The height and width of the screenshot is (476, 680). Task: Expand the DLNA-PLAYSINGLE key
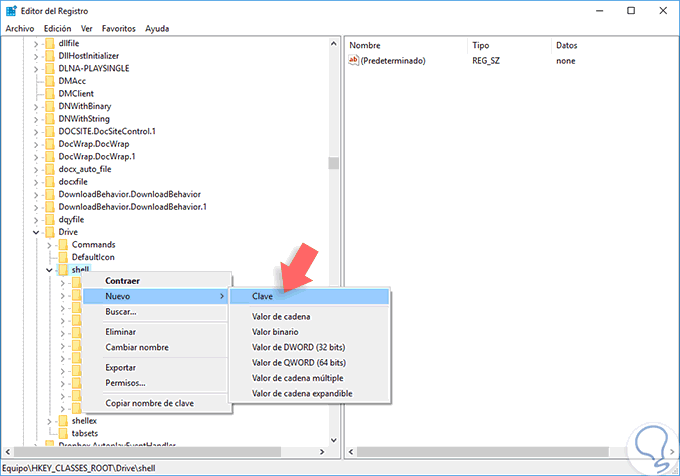pyautogui.click(x=36, y=69)
